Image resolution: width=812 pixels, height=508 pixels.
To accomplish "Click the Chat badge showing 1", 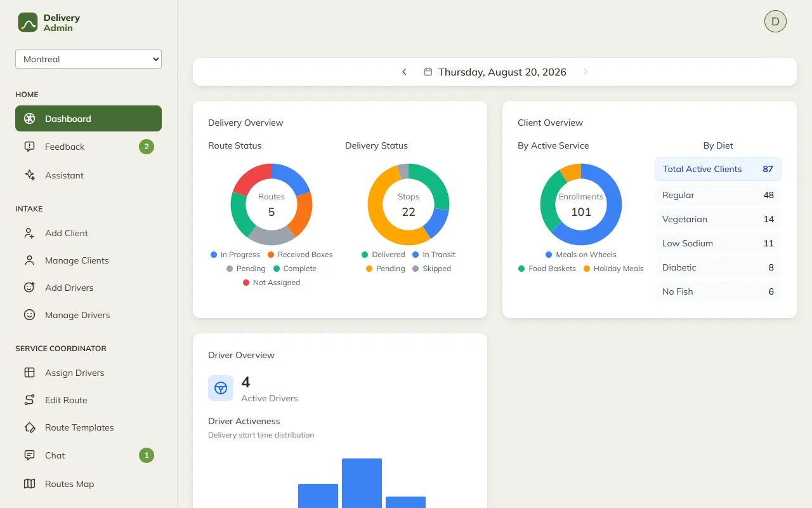I will pyautogui.click(x=147, y=455).
